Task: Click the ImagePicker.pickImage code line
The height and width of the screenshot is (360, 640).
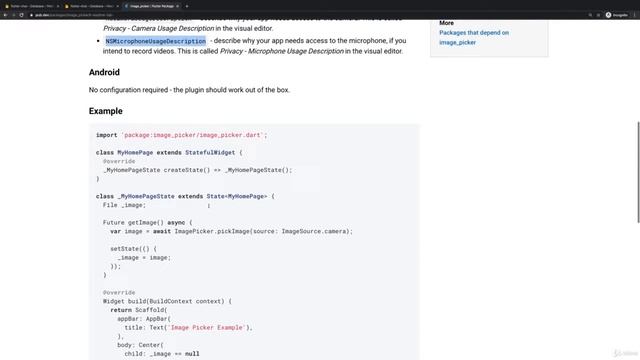Action: pyautogui.click(x=231, y=231)
